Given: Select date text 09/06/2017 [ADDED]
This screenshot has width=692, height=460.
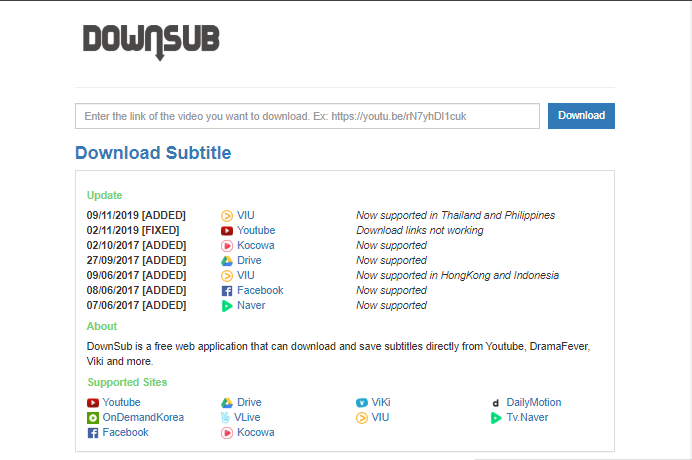Looking at the screenshot, I should pos(136,275).
